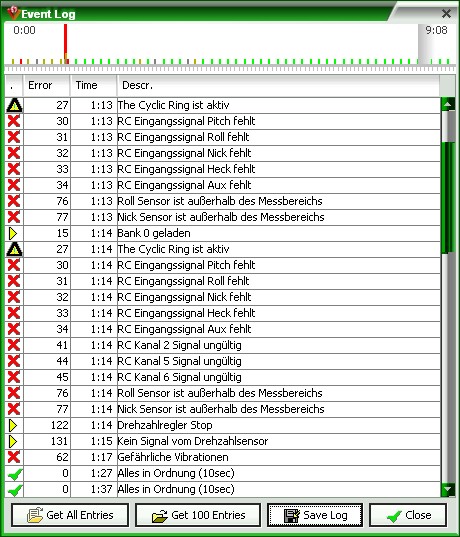Click yellow arrow for Kein Signal vom Drehzahlsensor
The width and height of the screenshot is (460, 537).
click(13, 441)
